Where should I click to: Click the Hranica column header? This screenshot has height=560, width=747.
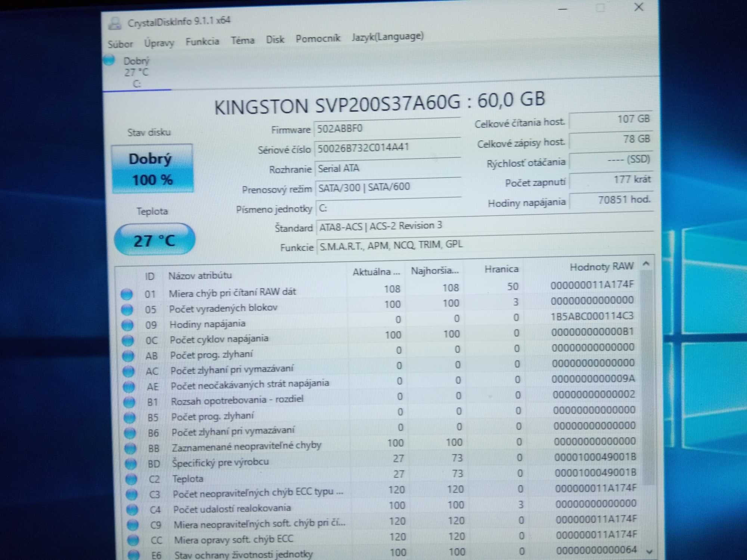501,269
